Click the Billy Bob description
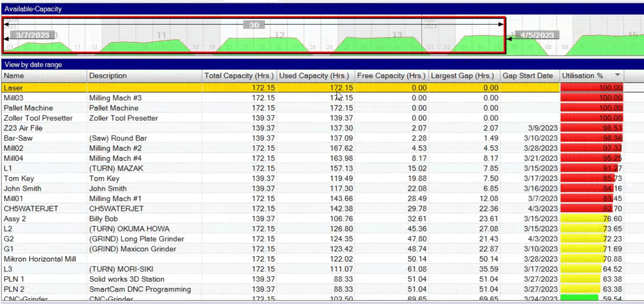 click(x=104, y=219)
